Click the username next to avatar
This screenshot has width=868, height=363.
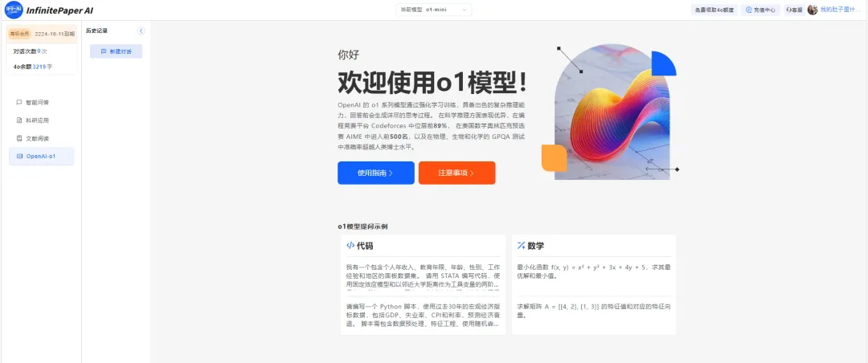click(841, 10)
